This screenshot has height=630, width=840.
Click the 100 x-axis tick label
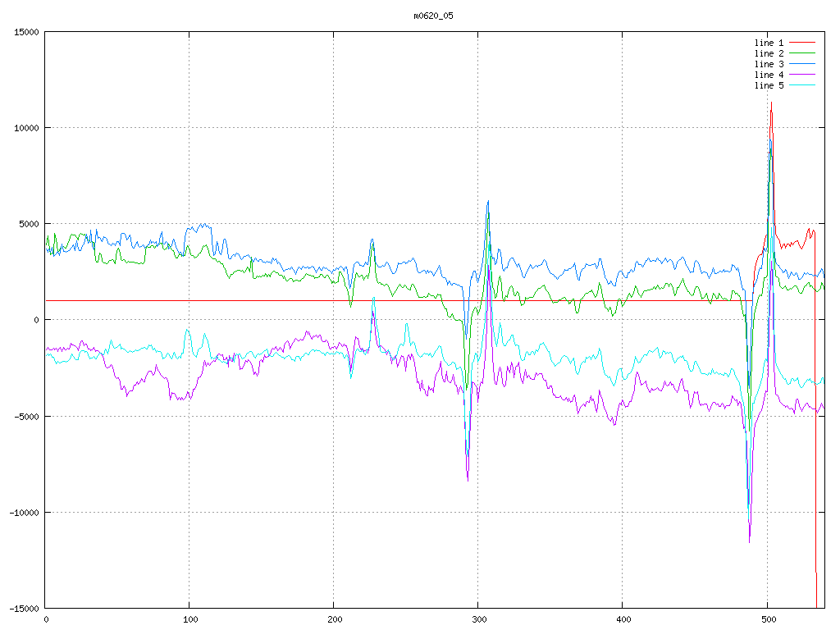[189, 620]
